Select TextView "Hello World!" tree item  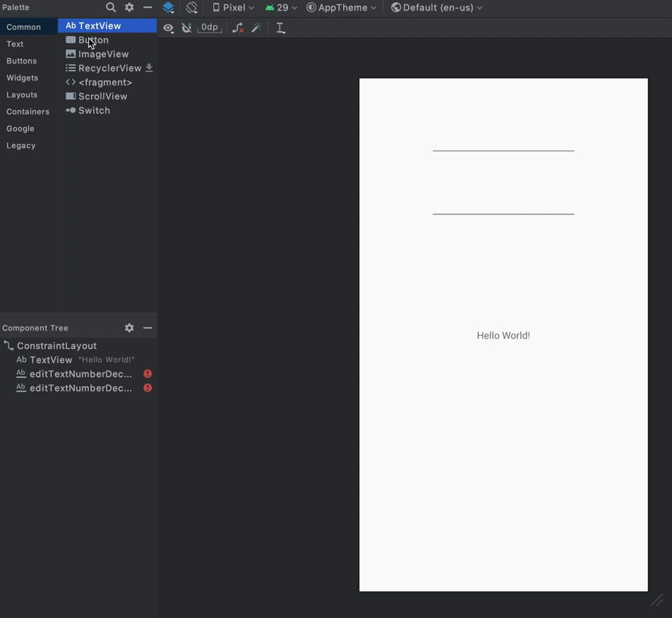pos(78,360)
